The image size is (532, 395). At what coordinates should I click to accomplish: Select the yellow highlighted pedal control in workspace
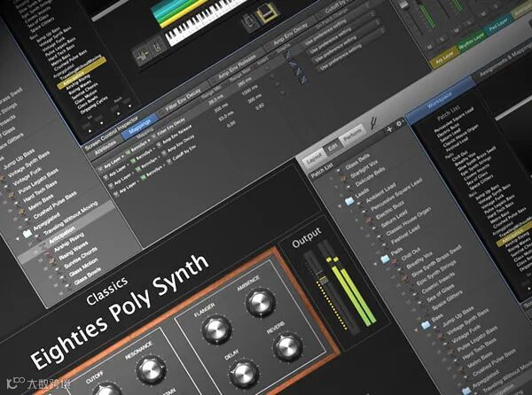pyautogui.click(x=268, y=13)
